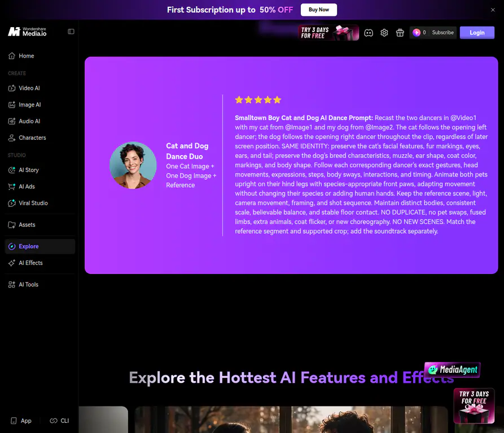
Task: Click the credits coin icon
Action: [417, 33]
